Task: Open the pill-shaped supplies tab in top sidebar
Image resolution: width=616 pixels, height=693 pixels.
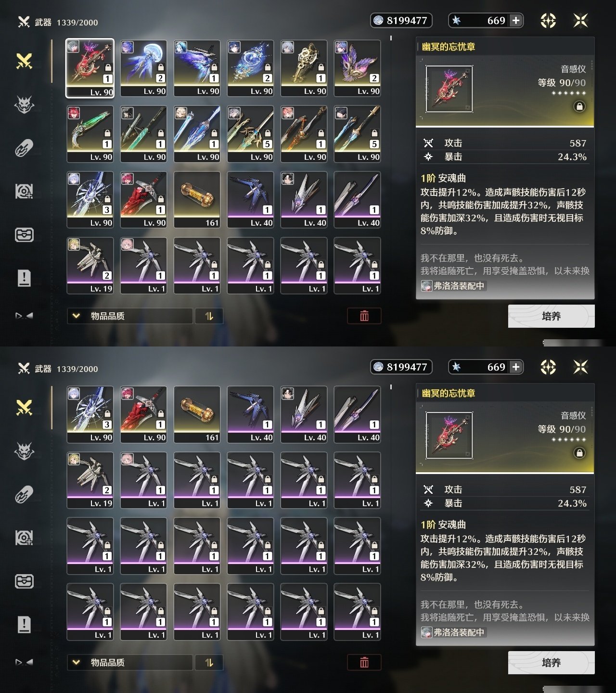Action: click(x=24, y=148)
